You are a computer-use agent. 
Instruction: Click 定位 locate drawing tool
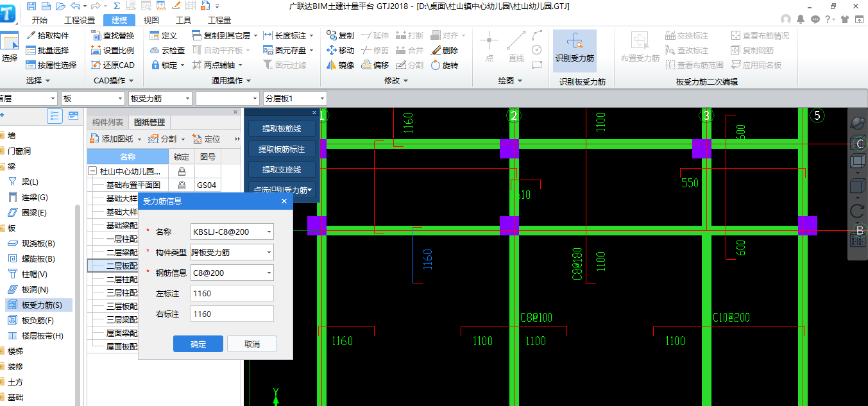tap(207, 139)
